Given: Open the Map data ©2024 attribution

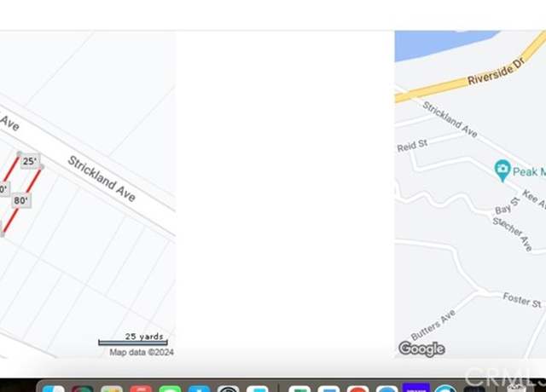Looking at the screenshot, I should tap(142, 352).
